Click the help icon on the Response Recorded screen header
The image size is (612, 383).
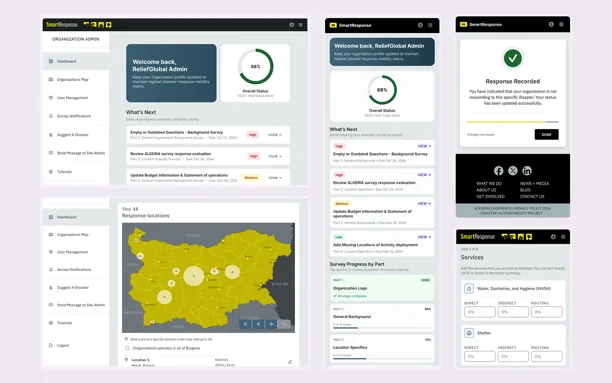coord(551,24)
